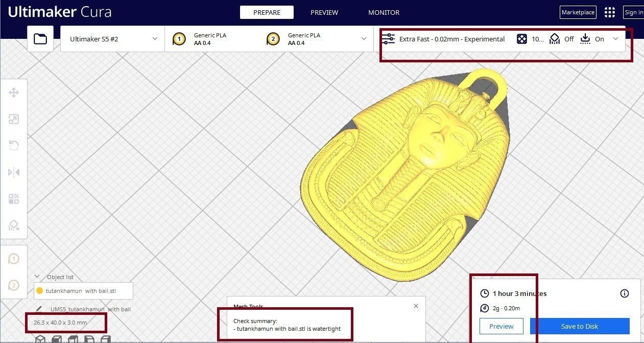Select right side view icon
This screenshot has width=644, height=343.
pos(105,339)
